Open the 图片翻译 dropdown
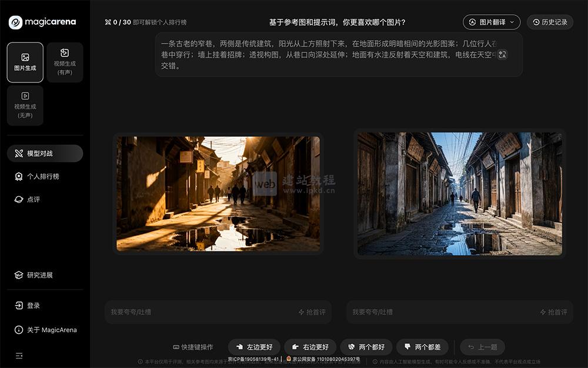Image resolution: width=588 pixels, height=368 pixels. click(492, 22)
